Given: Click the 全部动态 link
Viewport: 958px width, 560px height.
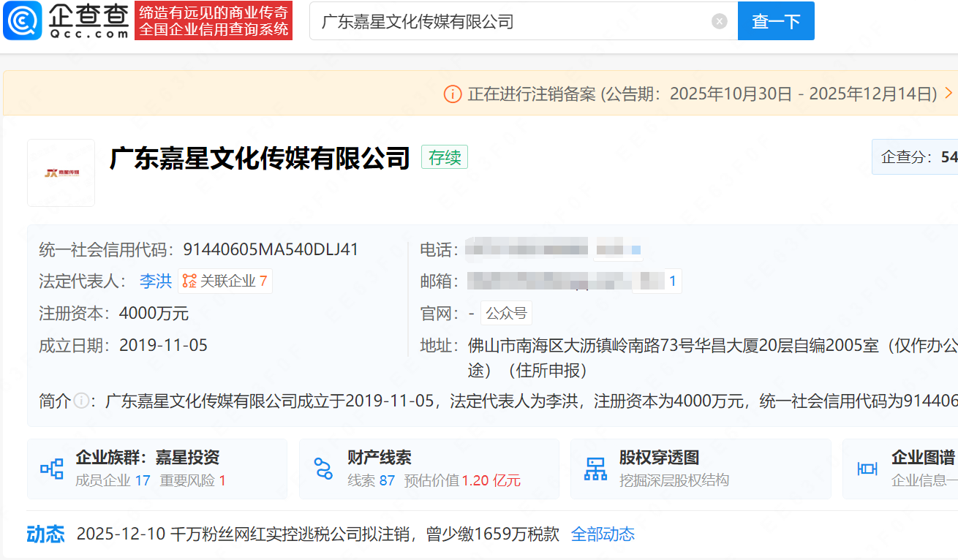Looking at the screenshot, I should [x=603, y=534].
